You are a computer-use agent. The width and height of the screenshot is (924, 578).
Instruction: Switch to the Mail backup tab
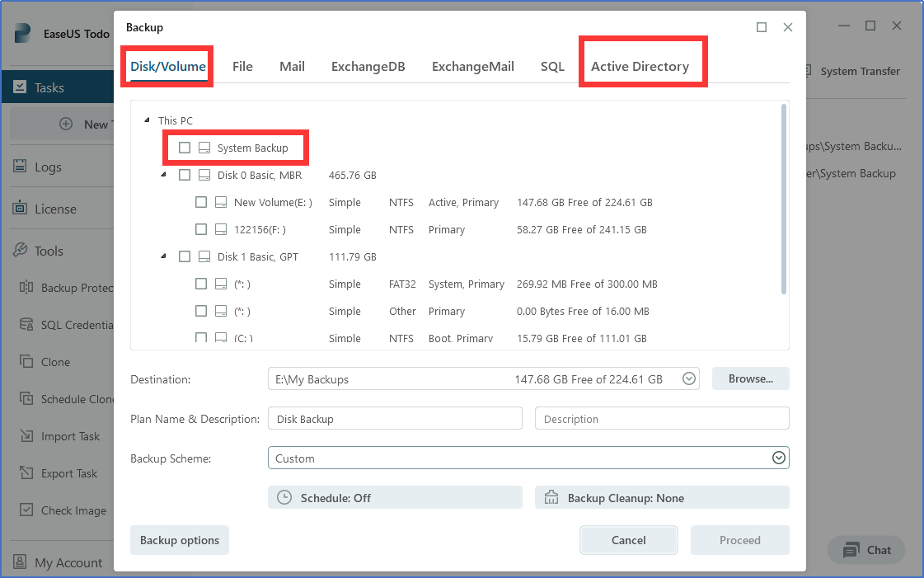292,66
